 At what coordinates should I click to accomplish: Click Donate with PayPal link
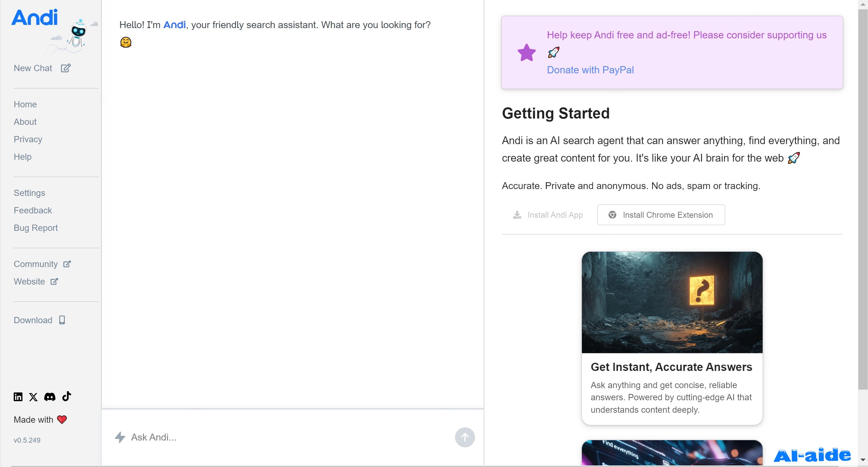[x=590, y=70]
